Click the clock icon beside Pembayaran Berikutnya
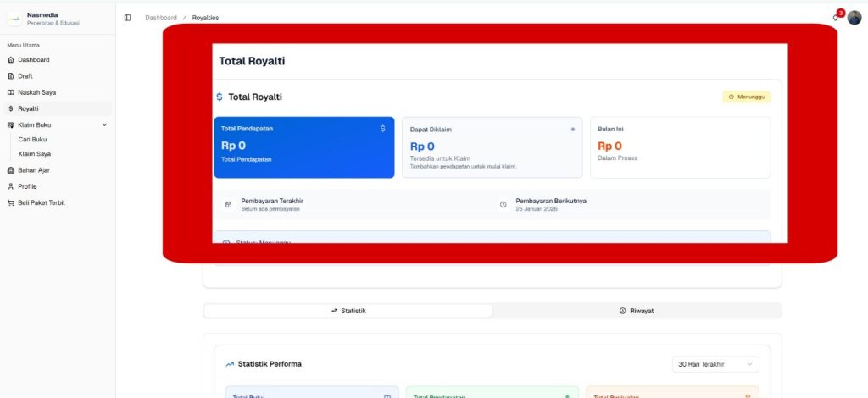 [x=503, y=204]
